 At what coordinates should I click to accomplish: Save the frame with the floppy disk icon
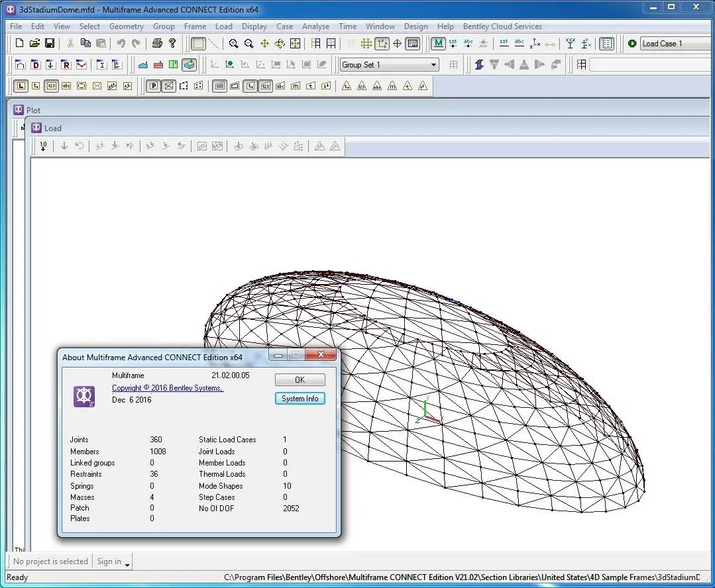click(x=50, y=43)
